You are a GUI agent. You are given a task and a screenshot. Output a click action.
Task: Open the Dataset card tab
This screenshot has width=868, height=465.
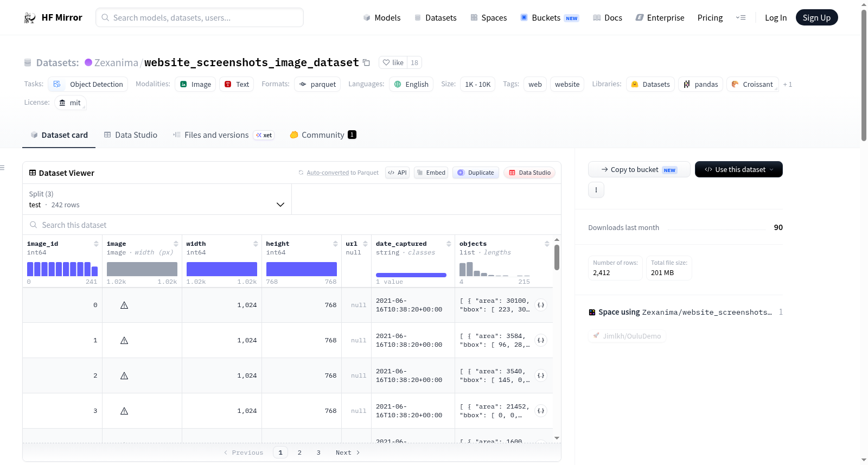coord(59,135)
